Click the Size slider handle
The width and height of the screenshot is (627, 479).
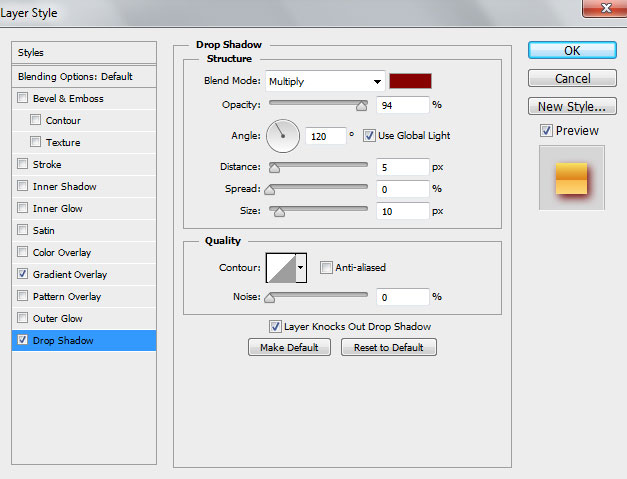[279, 212]
